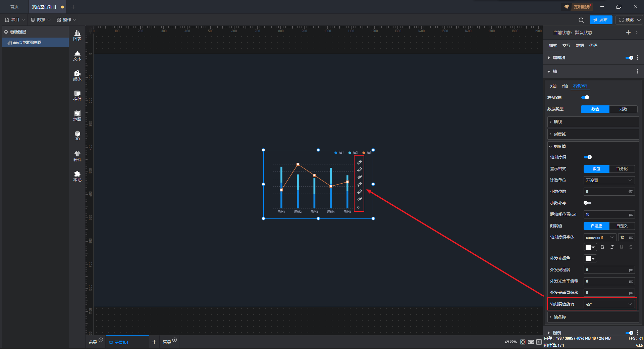
Task: Switch to the Y轴 tab
Action: [565, 86]
